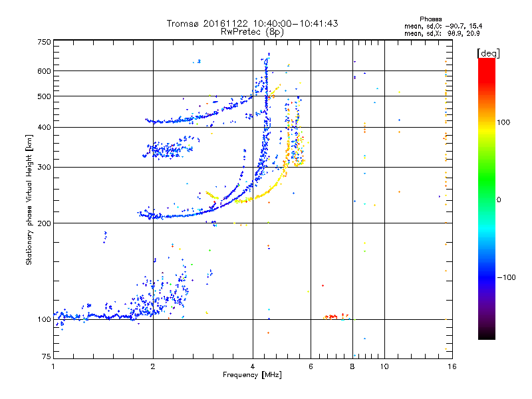Click the x-axis tick label '1'
Image resolution: width=532 pixels, height=399 pixels.
53,366
